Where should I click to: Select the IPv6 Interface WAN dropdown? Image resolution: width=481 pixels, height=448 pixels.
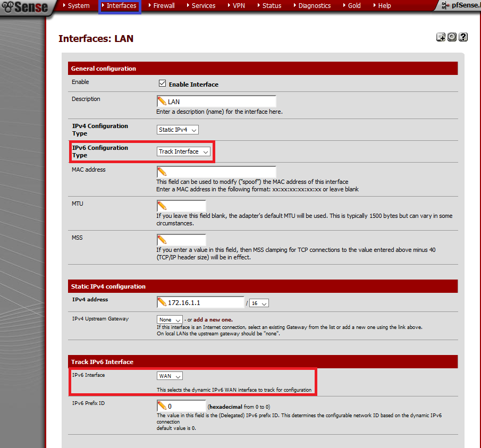pyautogui.click(x=170, y=376)
